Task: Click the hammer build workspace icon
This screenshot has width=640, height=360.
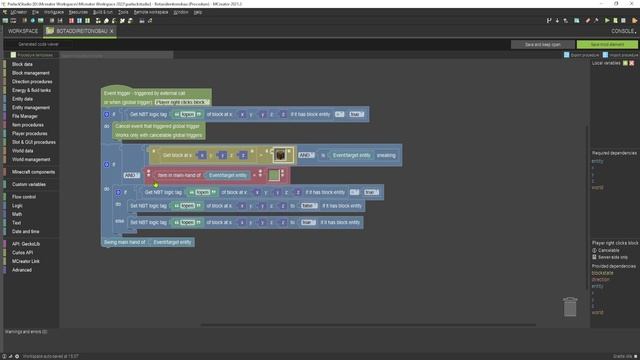Action: click(596, 20)
